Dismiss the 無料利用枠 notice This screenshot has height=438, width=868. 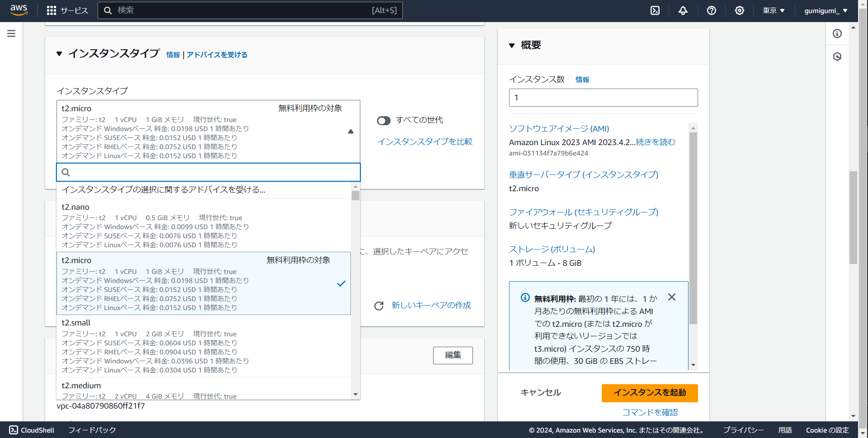point(671,297)
